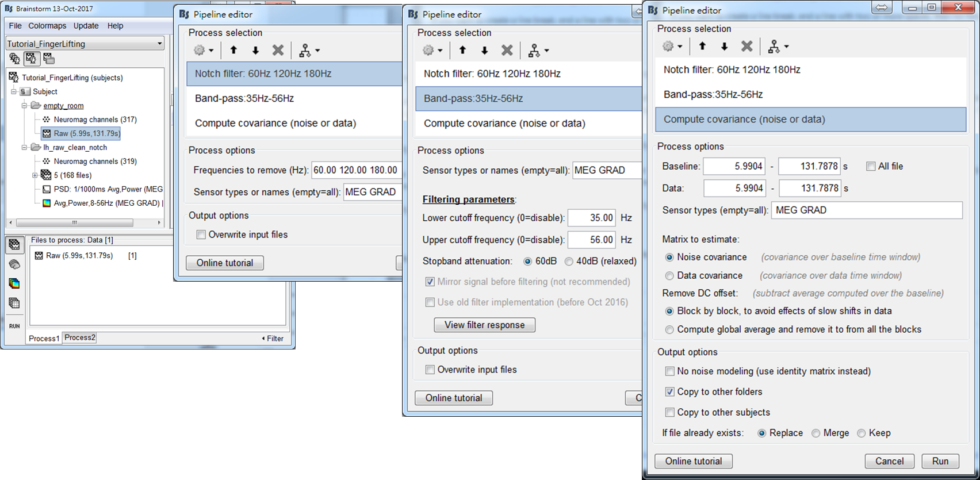The height and width of the screenshot is (480, 980).
Task: Open the Colormaps menu
Action: point(47,26)
